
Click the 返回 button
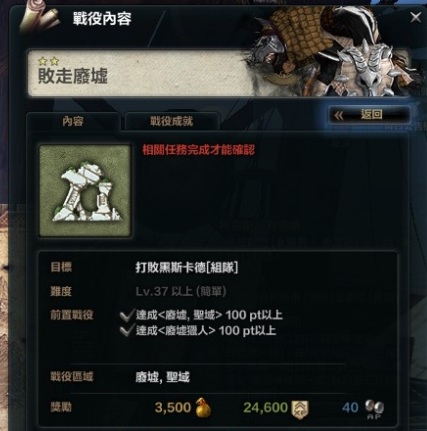click(x=369, y=115)
